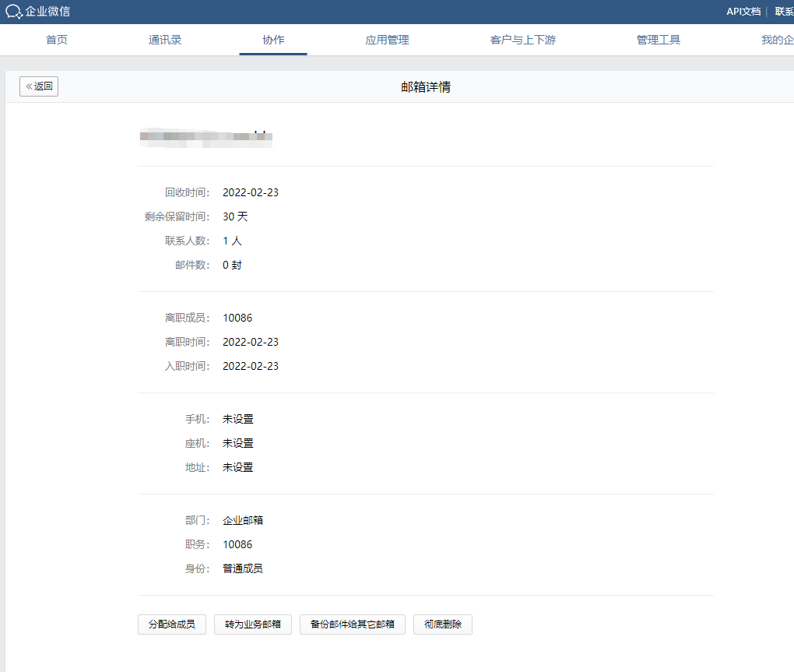The image size is (794, 672).
Task: Select the 离职成员 value 10086
Action: (237, 318)
